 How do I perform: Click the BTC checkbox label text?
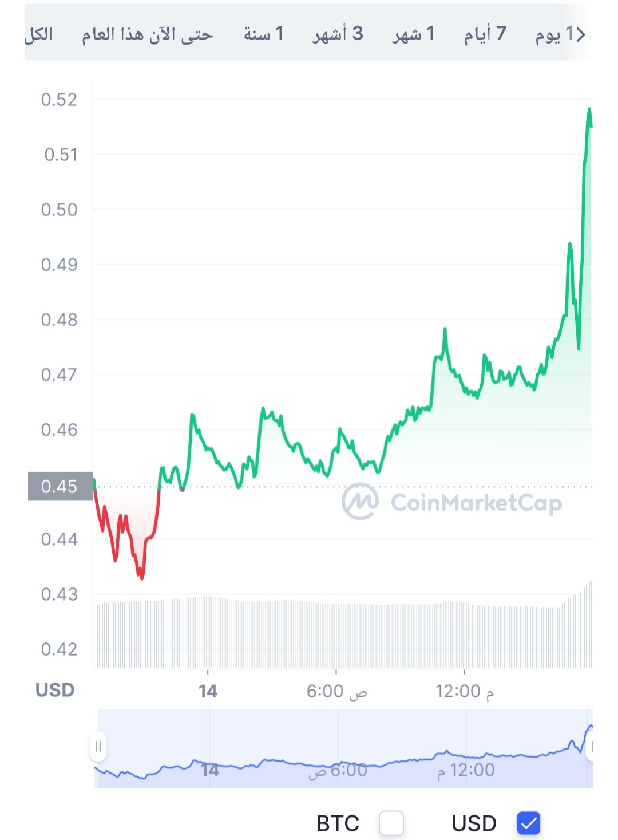(338, 823)
